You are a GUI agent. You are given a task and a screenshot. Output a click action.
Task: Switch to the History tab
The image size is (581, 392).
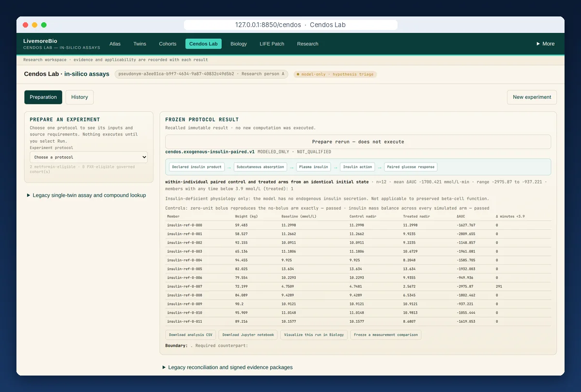[79, 97]
